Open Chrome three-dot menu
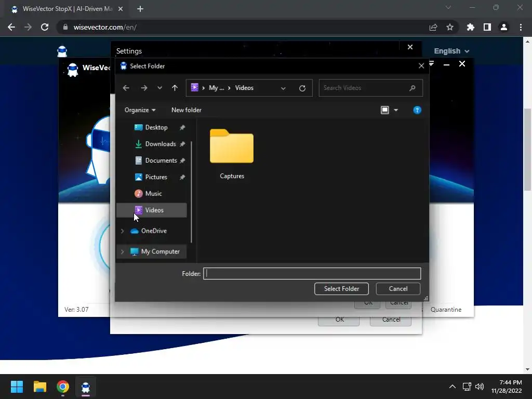 (x=521, y=27)
